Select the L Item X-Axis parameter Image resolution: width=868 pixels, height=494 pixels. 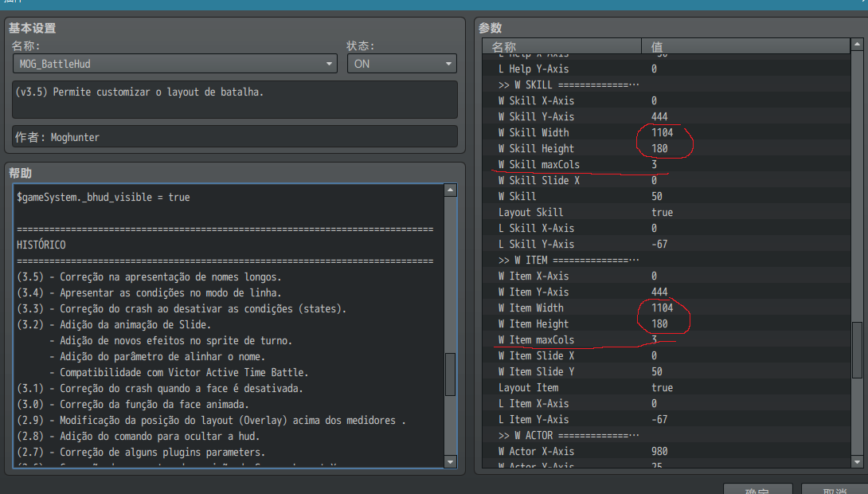pyautogui.click(x=667, y=404)
